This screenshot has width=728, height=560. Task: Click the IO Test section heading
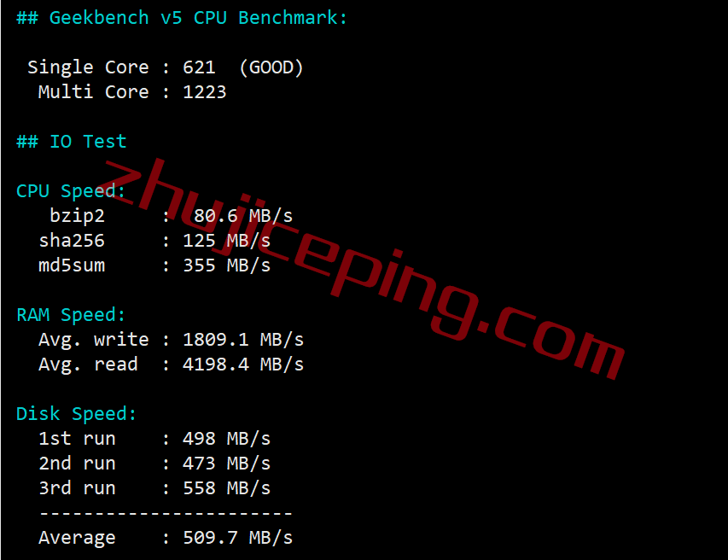71,141
